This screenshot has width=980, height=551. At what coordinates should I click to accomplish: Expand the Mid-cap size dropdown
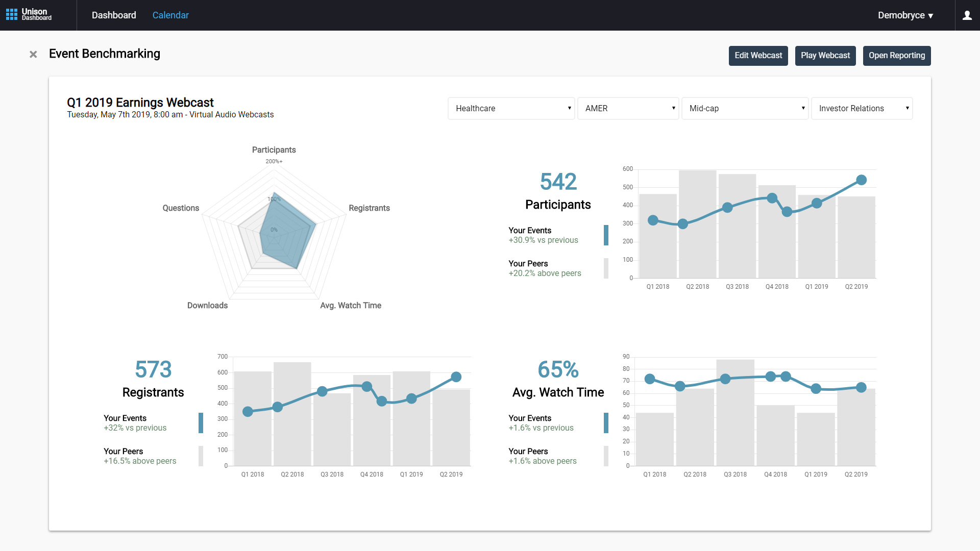tap(745, 109)
